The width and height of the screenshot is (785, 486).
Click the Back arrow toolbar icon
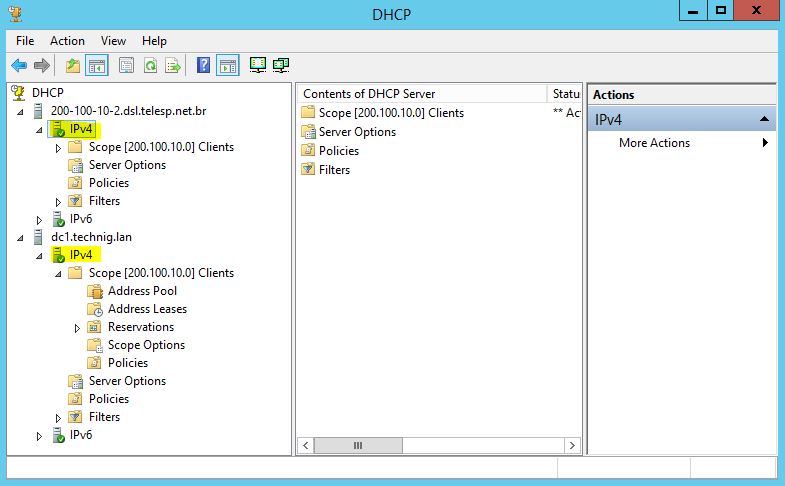(x=19, y=65)
